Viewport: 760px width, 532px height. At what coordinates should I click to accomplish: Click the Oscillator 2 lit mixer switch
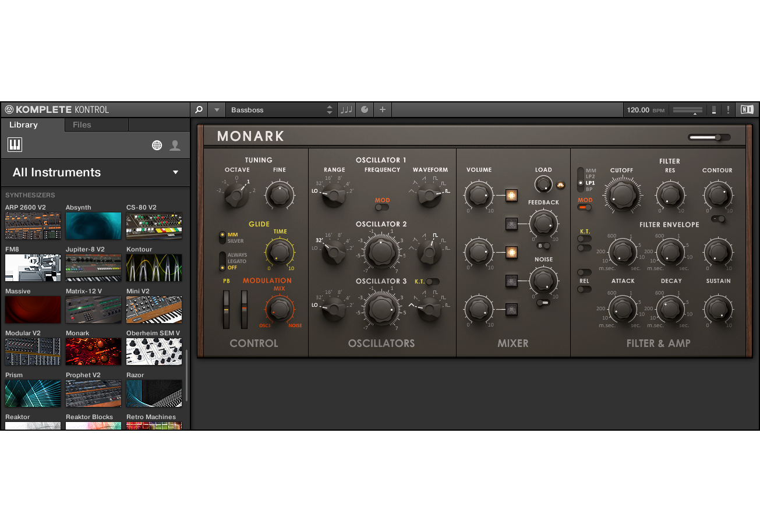(x=512, y=252)
